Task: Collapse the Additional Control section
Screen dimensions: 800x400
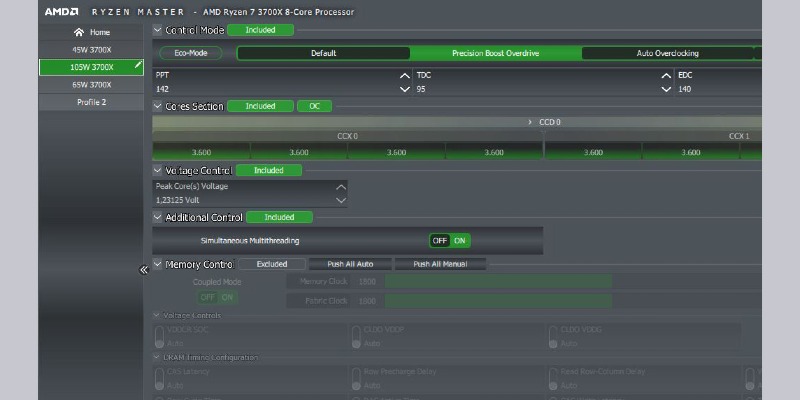Action: (158, 217)
